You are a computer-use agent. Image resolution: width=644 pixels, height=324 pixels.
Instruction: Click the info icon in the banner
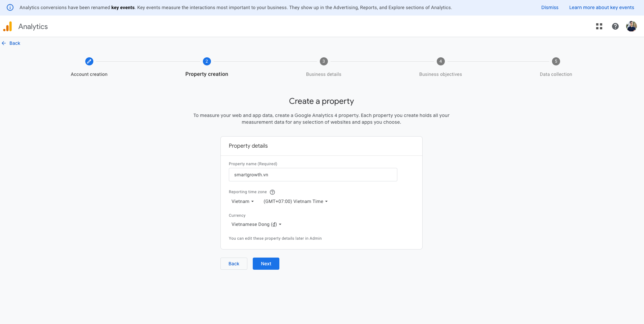(10, 7)
